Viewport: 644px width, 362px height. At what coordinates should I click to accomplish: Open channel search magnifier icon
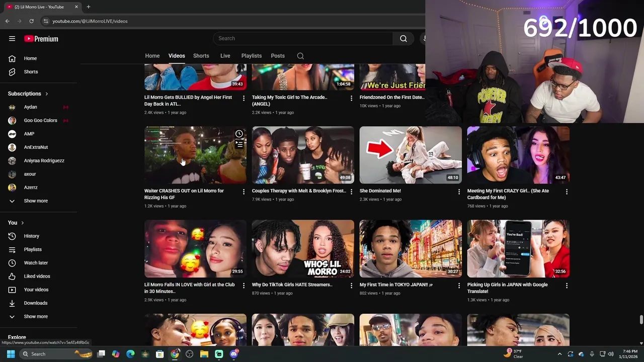[x=300, y=56]
